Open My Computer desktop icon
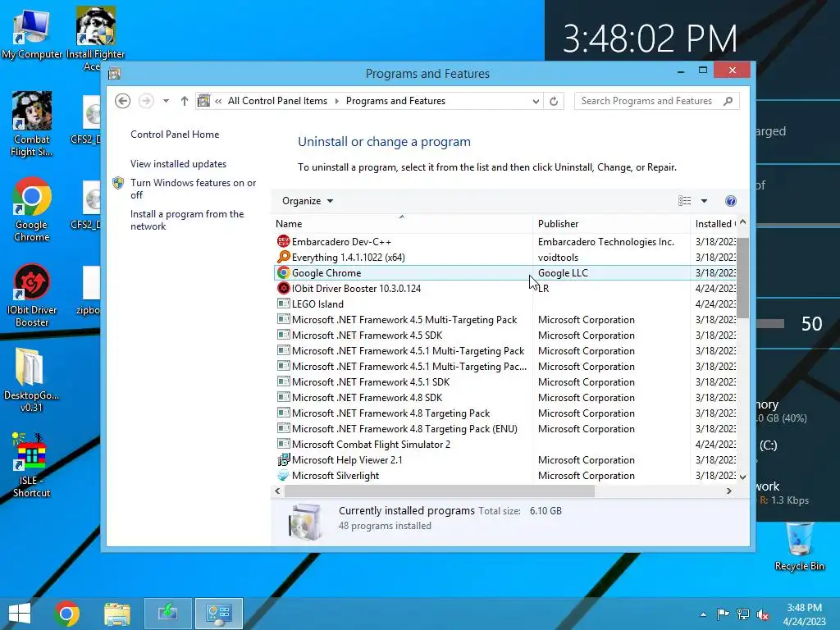 [32, 34]
